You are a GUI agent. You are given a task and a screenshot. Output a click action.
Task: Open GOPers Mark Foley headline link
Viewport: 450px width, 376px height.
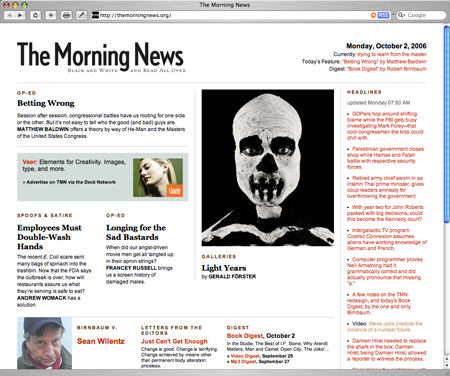(x=385, y=126)
